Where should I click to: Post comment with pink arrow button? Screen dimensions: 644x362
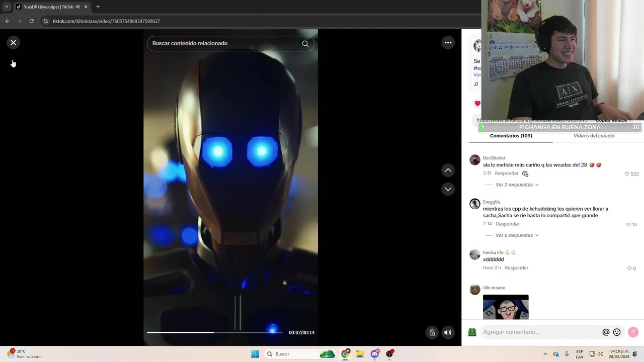pyautogui.click(x=633, y=332)
